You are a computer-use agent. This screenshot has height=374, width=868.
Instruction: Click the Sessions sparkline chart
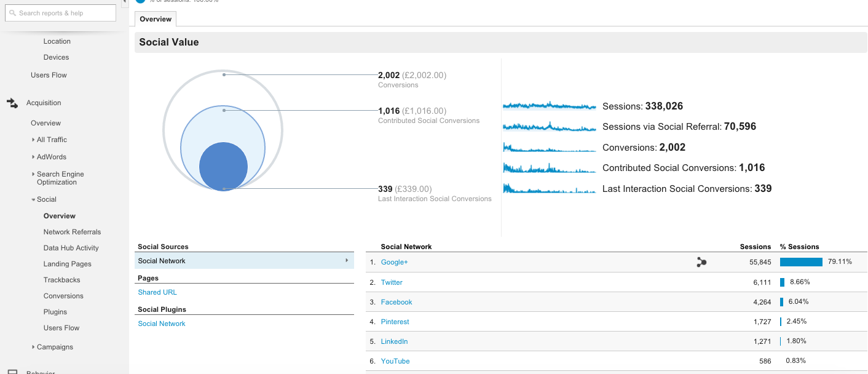coord(550,106)
